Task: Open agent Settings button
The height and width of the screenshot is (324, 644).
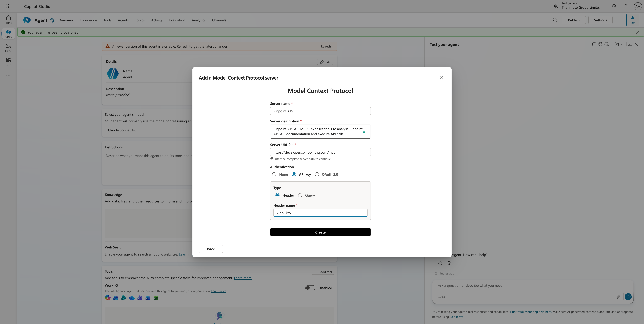Action: (600, 20)
